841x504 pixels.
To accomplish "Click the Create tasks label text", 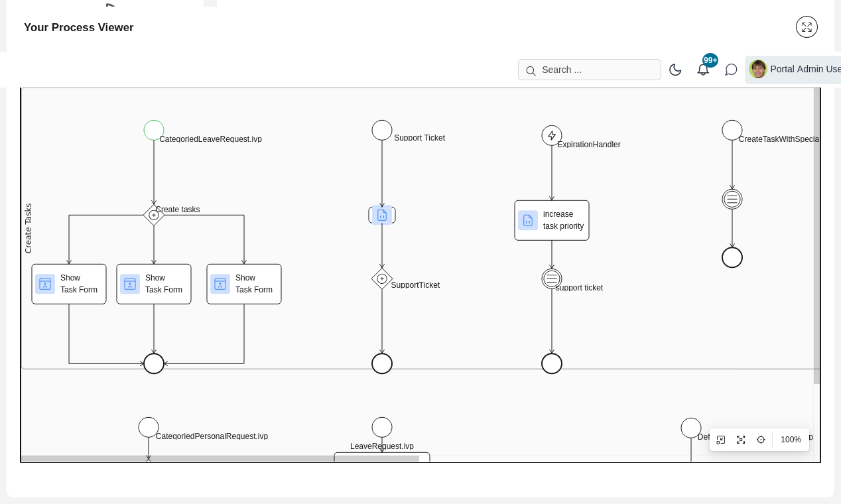I will pyautogui.click(x=178, y=210).
